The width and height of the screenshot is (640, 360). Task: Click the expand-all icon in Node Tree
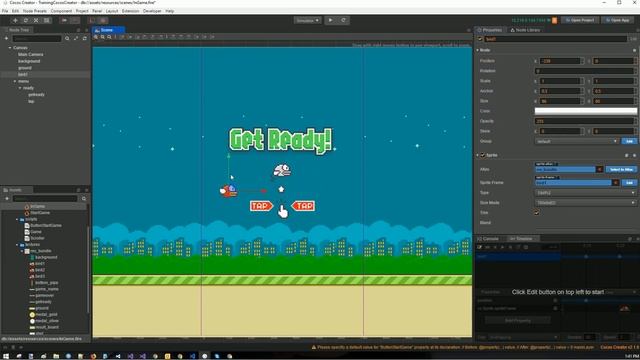76,38
